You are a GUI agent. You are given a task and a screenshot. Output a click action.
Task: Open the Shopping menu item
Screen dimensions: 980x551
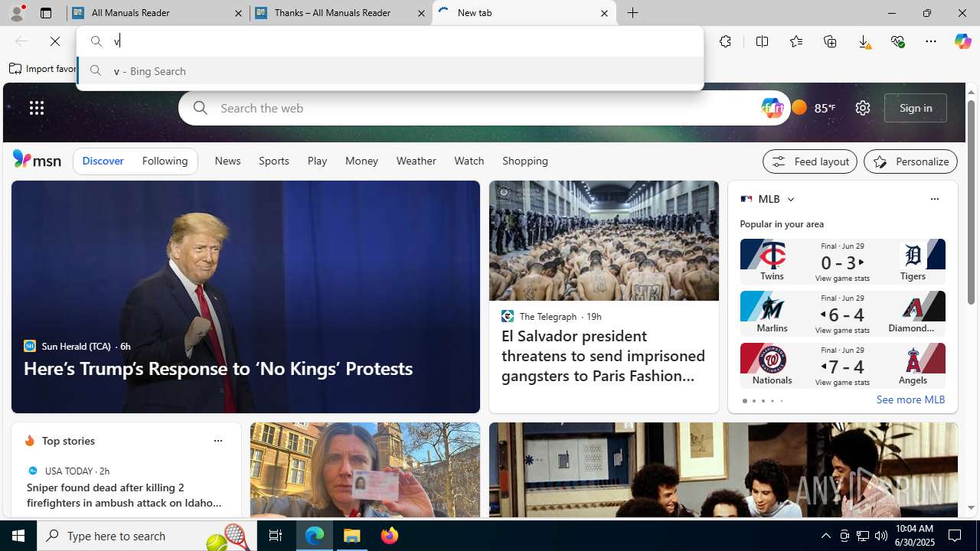click(x=525, y=161)
